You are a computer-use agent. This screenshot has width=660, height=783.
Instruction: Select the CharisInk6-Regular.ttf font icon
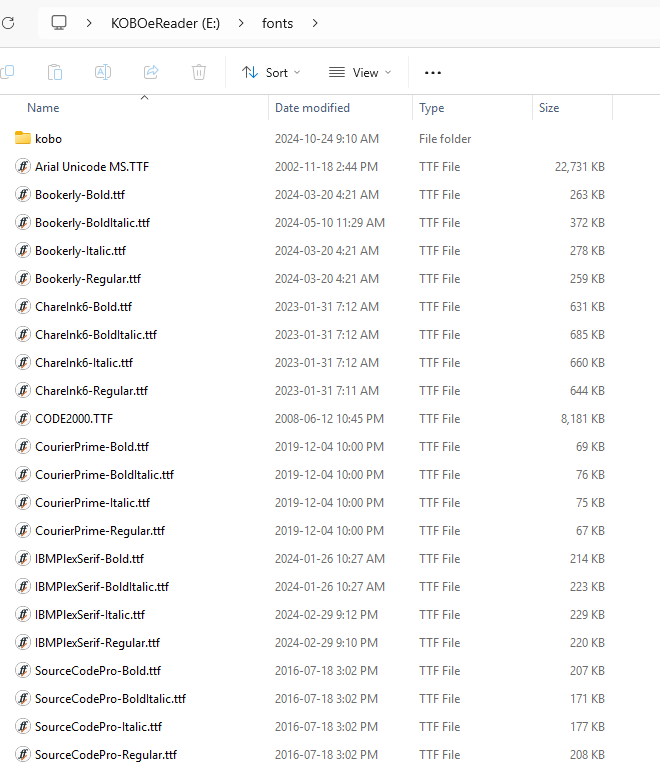(x=23, y=390)
